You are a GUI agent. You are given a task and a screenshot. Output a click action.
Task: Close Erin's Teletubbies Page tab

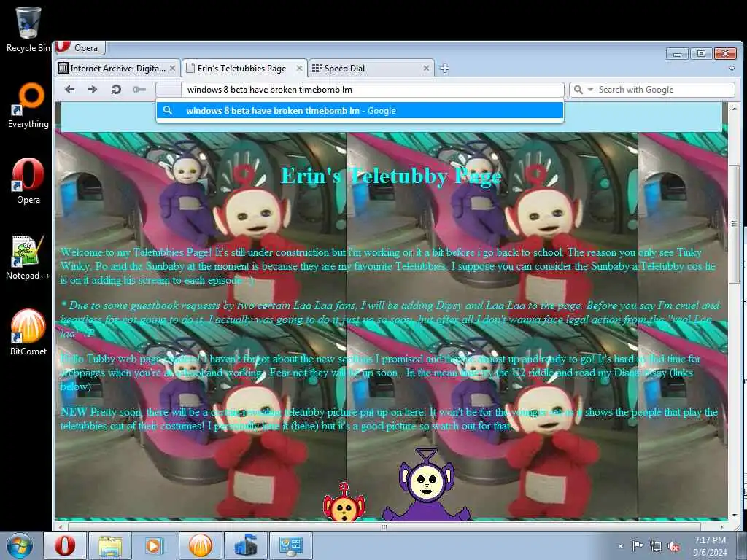tap(299, 68)
